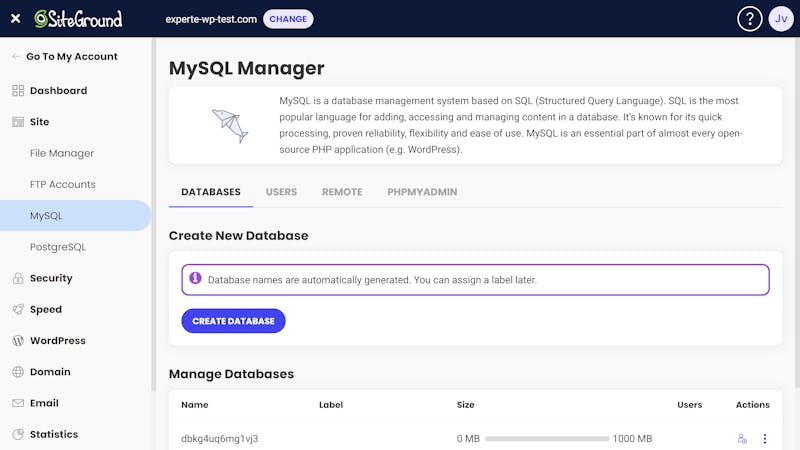Click the Create New Database heading
800x450 pixels.
[238, 236]
